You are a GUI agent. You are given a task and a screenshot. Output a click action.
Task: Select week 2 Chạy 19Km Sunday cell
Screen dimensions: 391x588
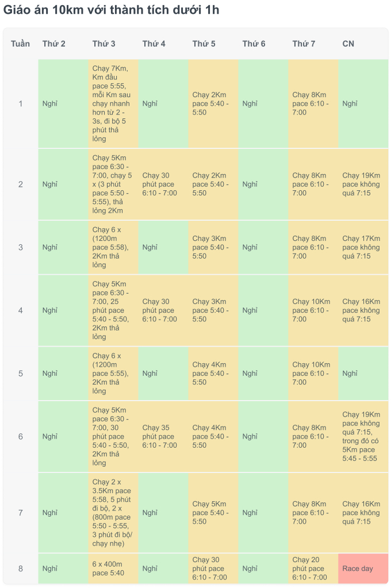click(363, 184)
